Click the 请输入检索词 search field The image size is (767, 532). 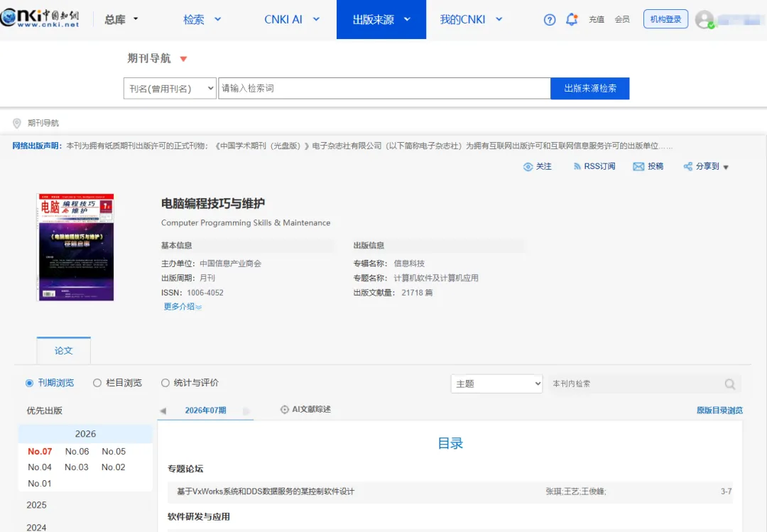(x=384, y=89)
